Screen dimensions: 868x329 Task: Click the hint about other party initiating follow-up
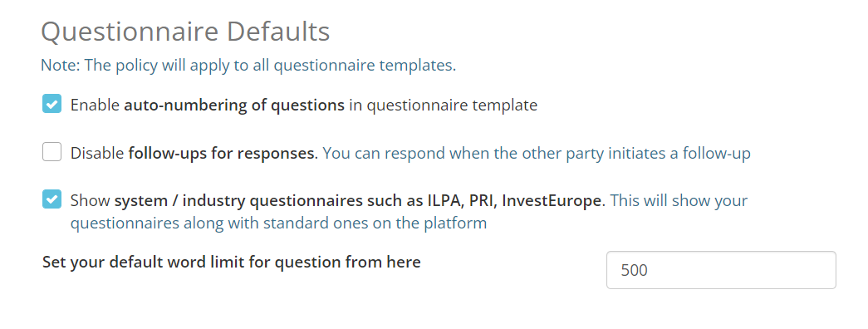pyautogui.click(x=537, y=153)
